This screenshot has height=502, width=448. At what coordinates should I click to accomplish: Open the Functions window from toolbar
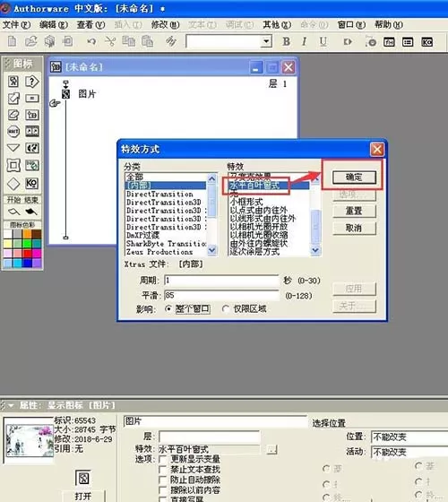pos(389,42)
